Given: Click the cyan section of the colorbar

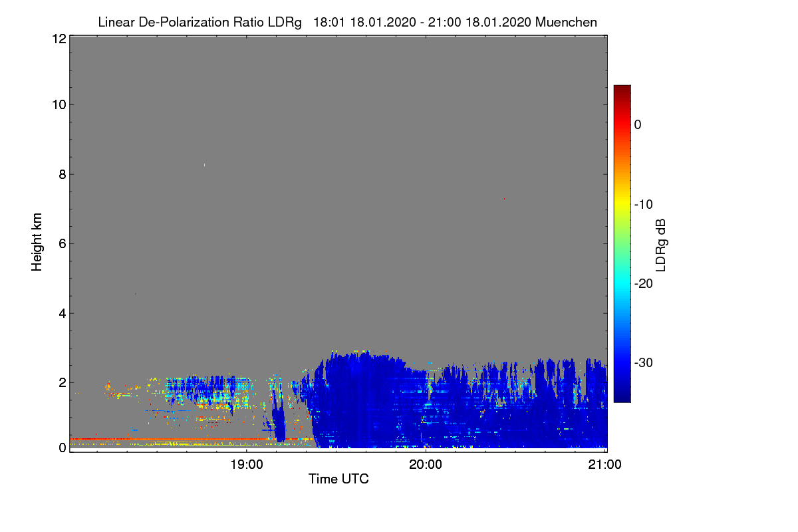Looking at the screenshot, I should point(622,283).
